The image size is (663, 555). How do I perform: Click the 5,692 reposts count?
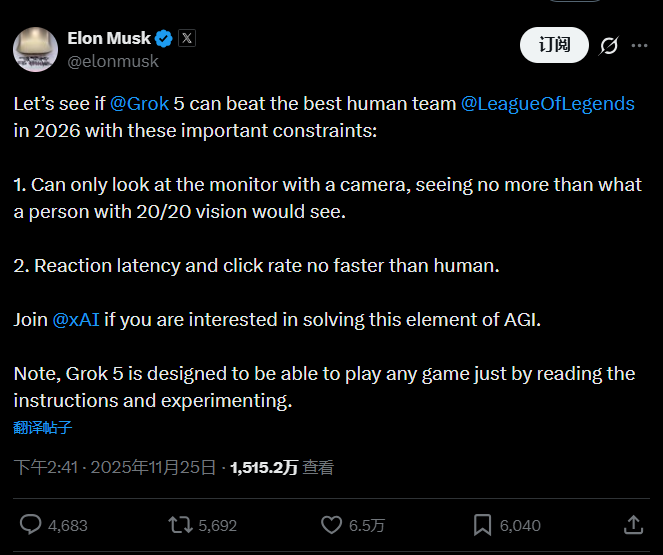tap(217, 525)
